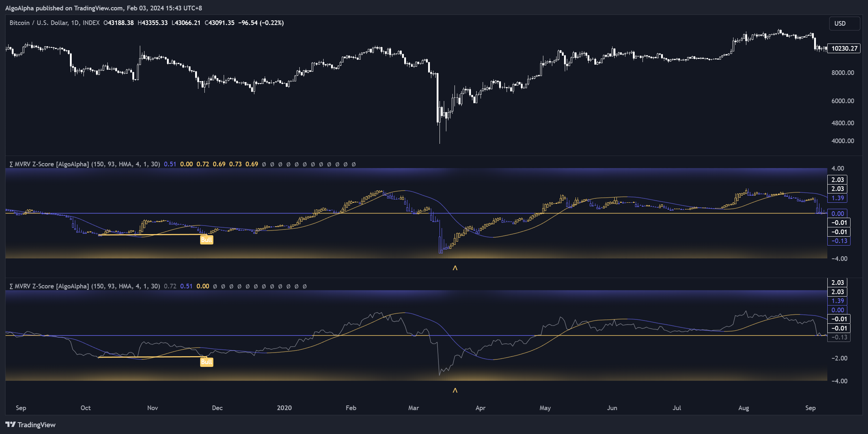Viewport: 868px width, 434px height.
Task: Click the Feb label on the time axis
Action: 351,408
